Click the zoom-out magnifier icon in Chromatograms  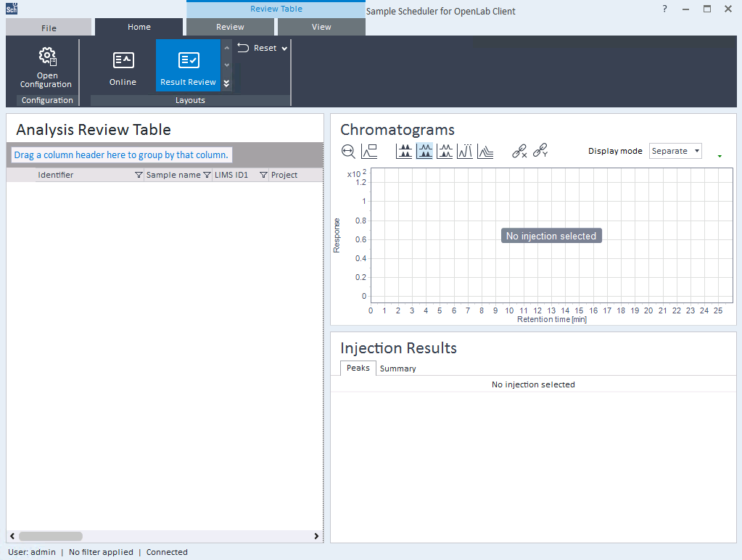(x=349, y=151)
